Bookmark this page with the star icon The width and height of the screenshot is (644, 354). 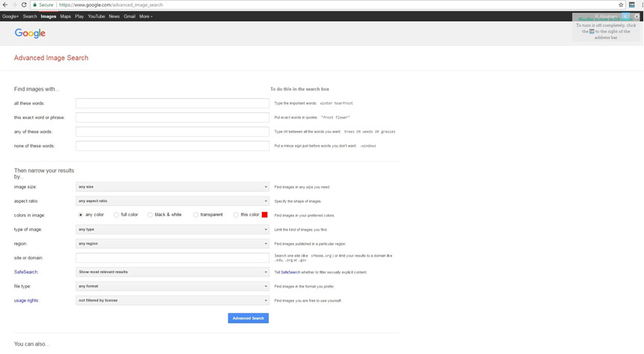pyautogui.click(x=621, y=5)
